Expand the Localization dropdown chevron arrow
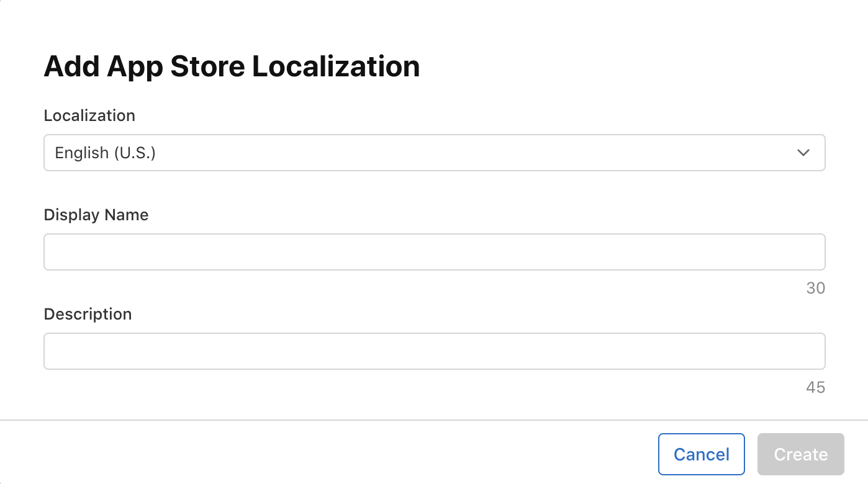The width and height of the screenshot is (868, 484). coord(803,153)
